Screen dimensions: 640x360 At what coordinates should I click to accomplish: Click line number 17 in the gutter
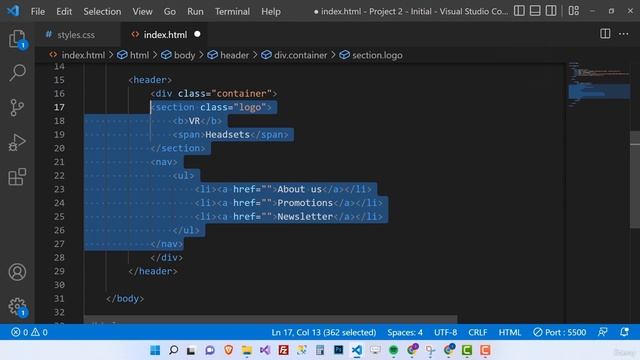(59, 107)
